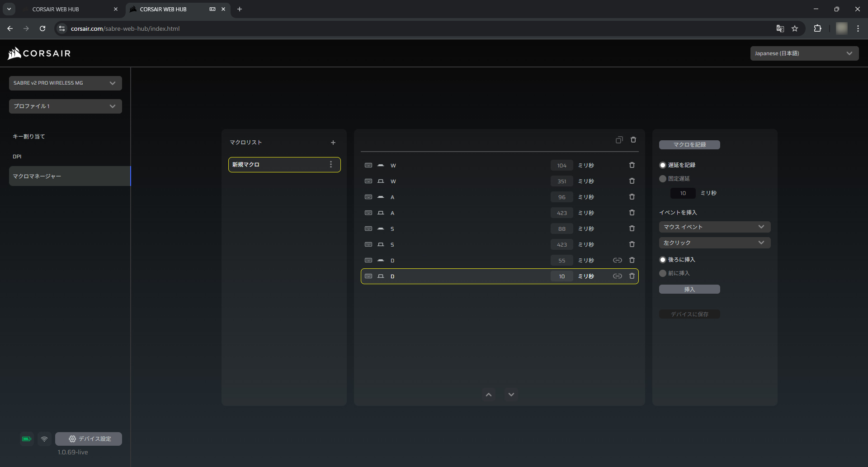Open デバイス設定
The width and height of the screenshot is (868, 467).
89,439
